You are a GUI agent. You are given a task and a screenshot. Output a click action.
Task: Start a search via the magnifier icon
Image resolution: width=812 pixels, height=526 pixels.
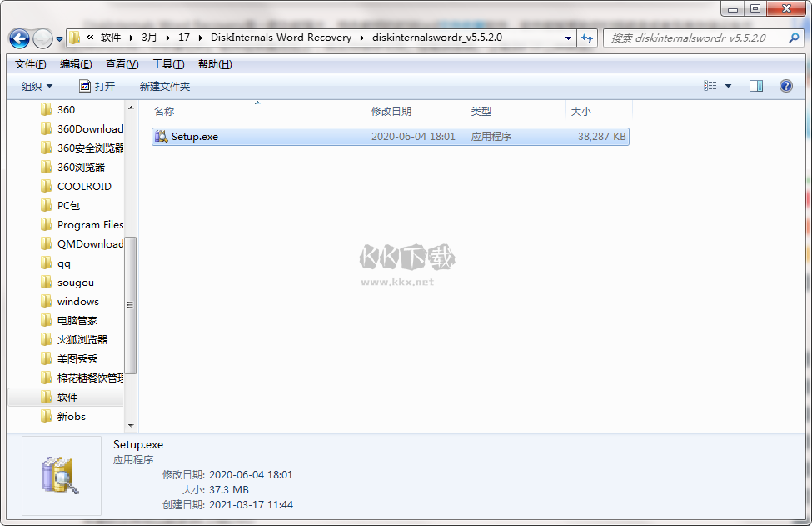[x=793, y=38]
